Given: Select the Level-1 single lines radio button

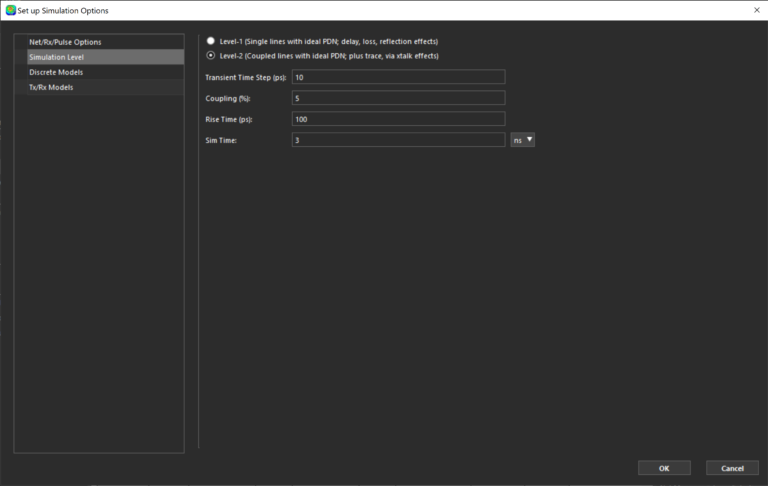Looking at the screenshot, I should click(210, 41).
